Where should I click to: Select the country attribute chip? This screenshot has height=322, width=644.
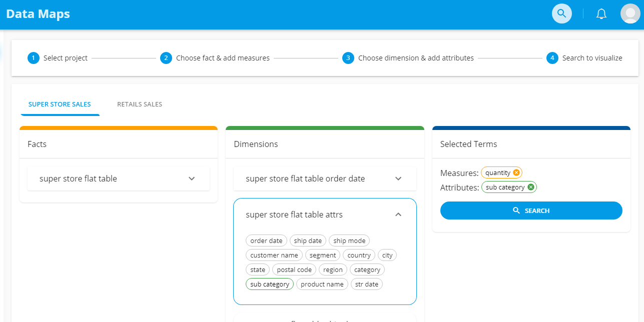359,255
